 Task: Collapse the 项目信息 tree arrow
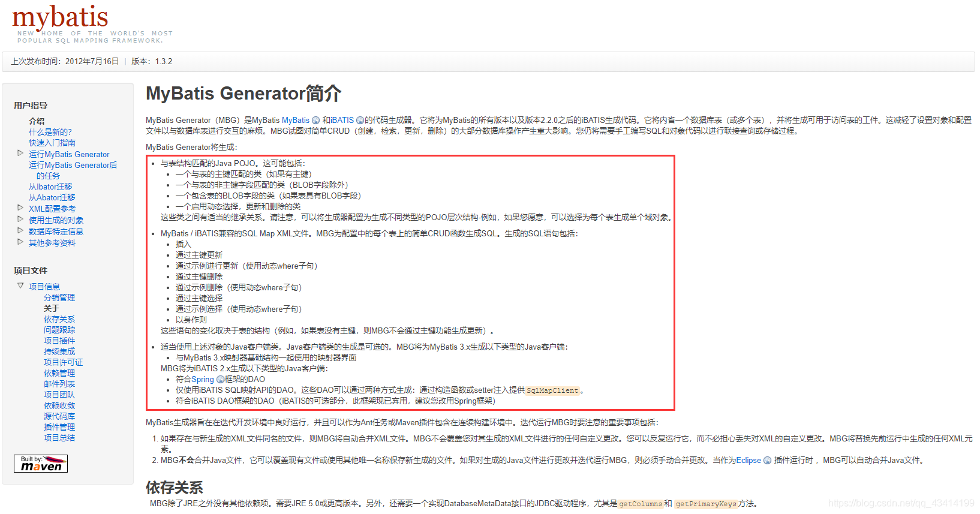(x=20, y=285)
